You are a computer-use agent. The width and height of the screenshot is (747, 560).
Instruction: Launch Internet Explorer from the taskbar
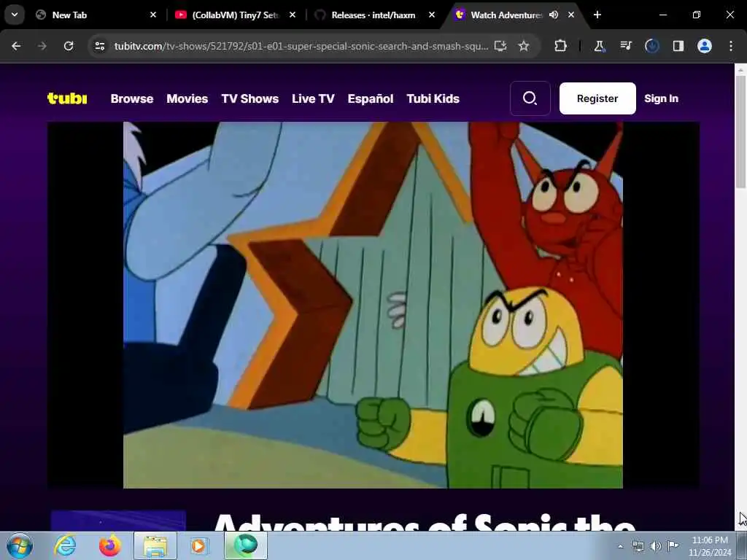tap(65, 545)
